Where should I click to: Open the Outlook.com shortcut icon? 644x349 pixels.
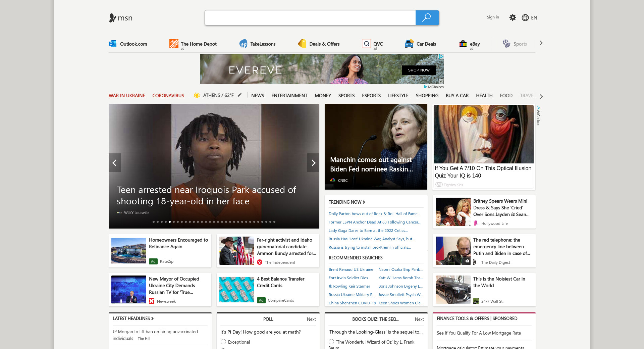(113, 44)
